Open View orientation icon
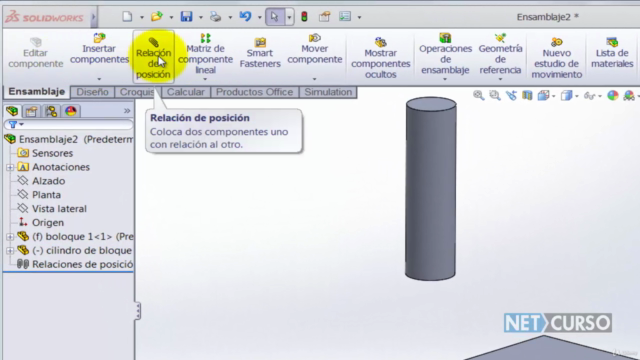Image resolution: width=640 pixels, height=360 pixels. [x=543, y=96]
